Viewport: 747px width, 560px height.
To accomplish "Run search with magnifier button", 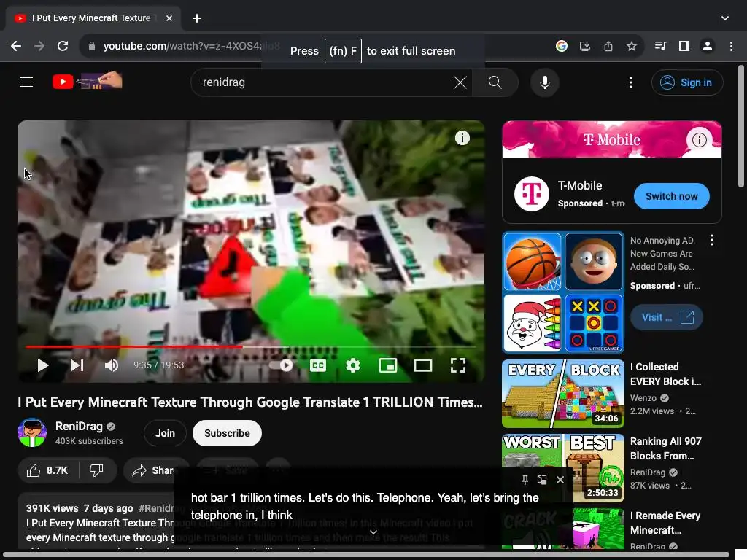I will point(495,82).
